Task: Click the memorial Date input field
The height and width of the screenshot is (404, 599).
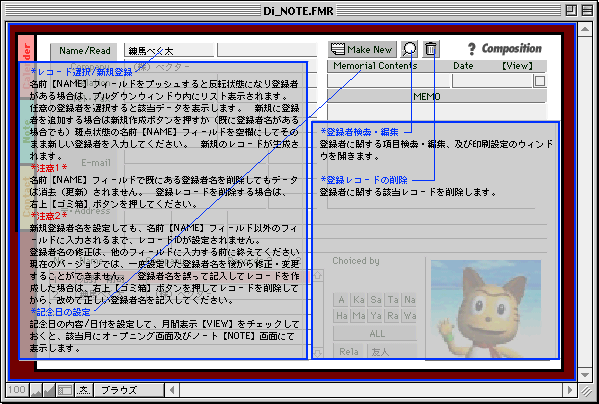Action: coord(492,81)
